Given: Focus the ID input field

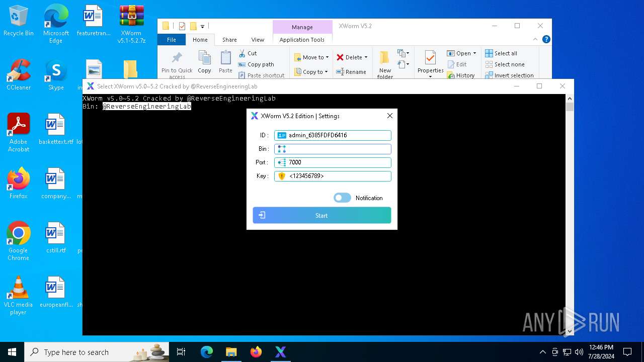Looking at the screenshot, I should point(333,135).
